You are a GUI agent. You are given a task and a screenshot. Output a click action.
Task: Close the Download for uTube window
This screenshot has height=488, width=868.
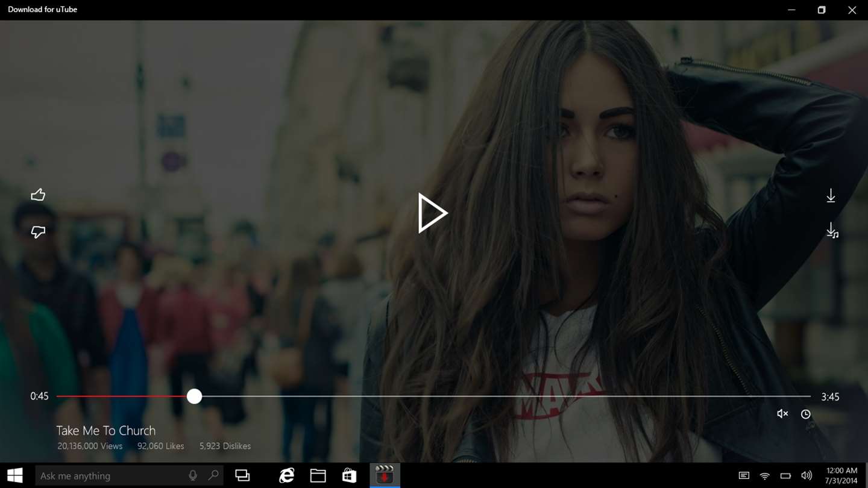tap(852, 10)
